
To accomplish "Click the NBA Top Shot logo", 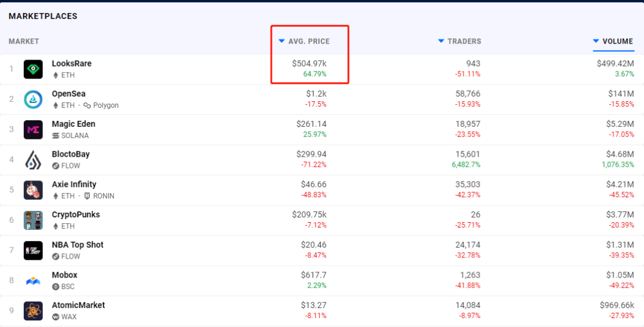I will pyautogui.click(x=33, y=251).
